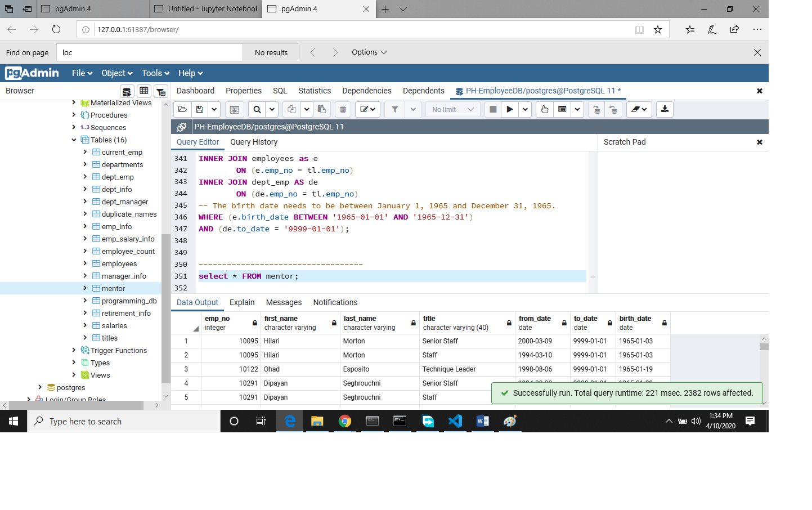The height and width of the screenshot is (510, 812).
Task: Click the Explain Analyze icon
Action: coord(562,109)
